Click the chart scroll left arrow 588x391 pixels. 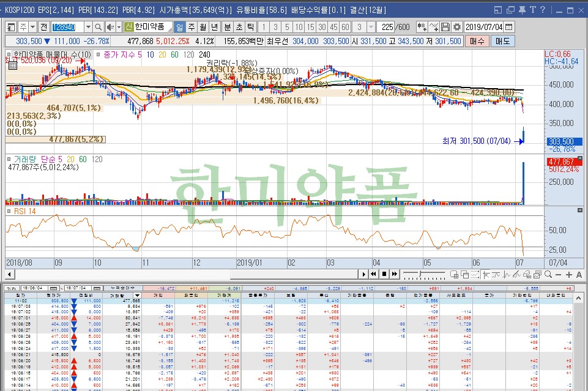click(10, 274)
